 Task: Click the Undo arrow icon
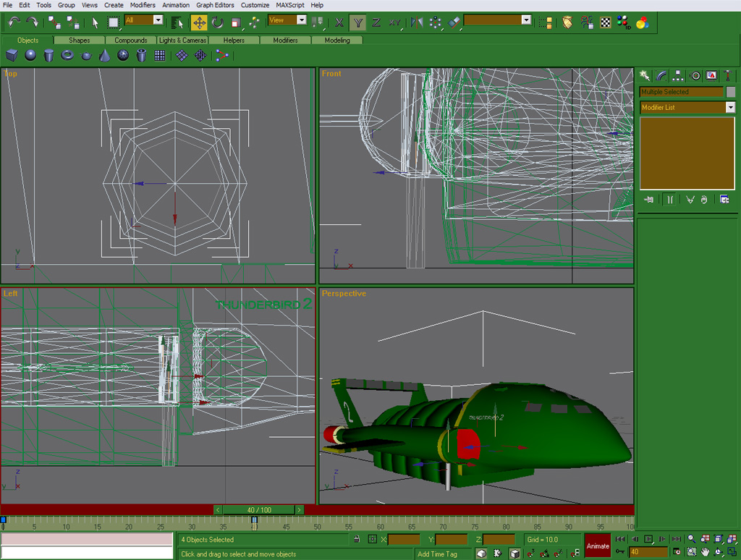point(14,22)
